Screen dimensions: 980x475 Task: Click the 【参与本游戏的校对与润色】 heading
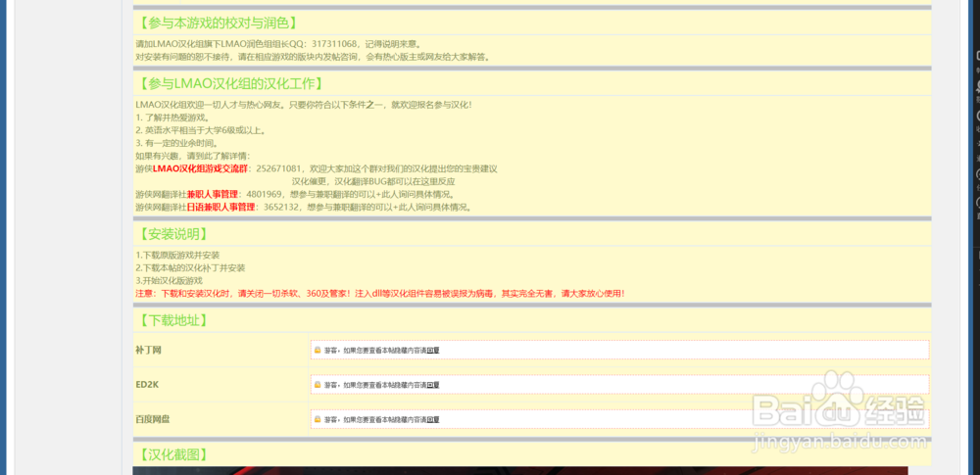pyautogui.click(x=217, y=24)
